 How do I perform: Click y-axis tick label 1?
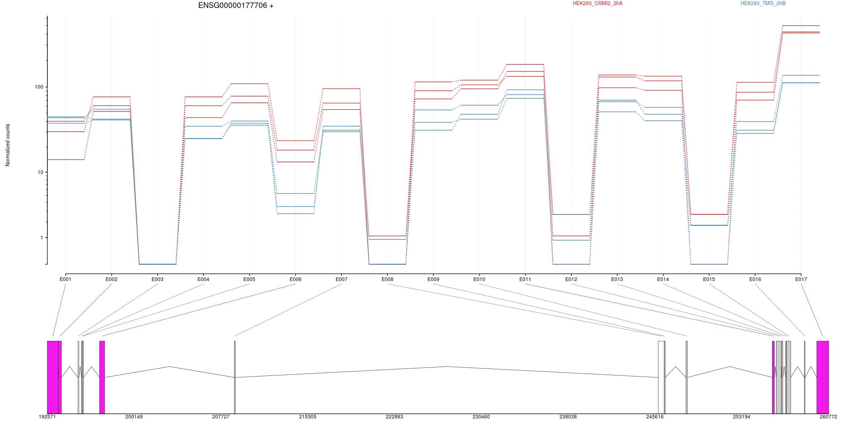pyautogui.click(x=42, y=238)
